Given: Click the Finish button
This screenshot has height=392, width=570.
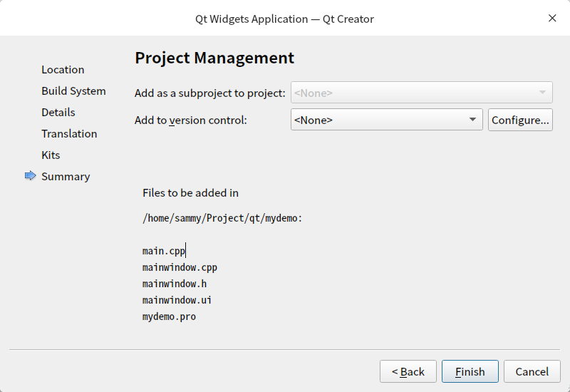Looking at the screenshot, I should [470, 371].
